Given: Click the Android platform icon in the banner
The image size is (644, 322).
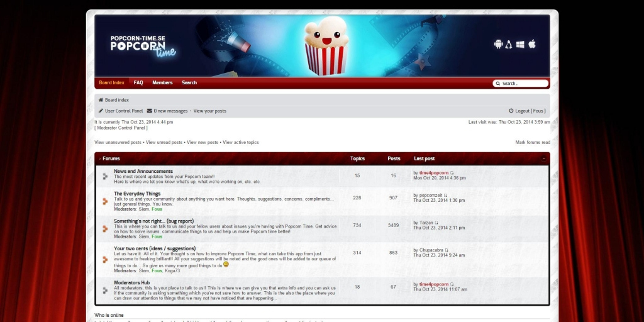Looking at the screenshot, I should [498, 45].
